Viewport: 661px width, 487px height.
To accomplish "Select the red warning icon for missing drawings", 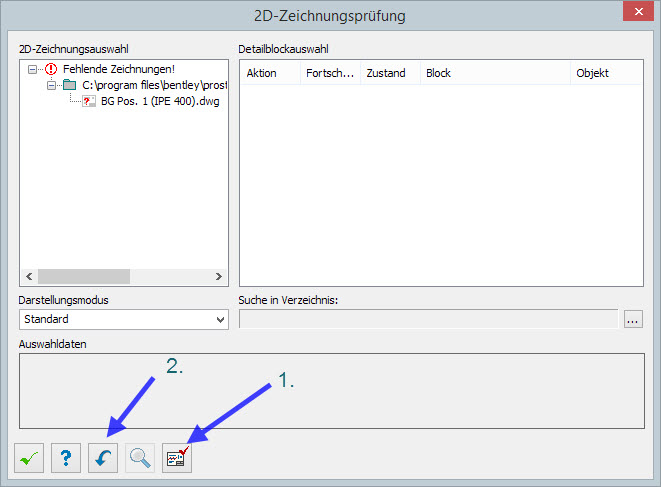I will [x=51, y=69].
